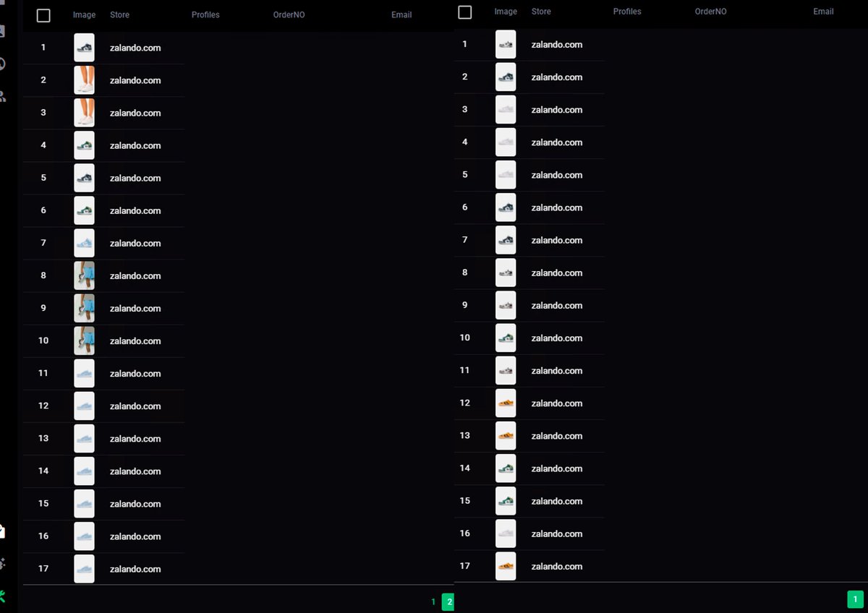Click the Email column header in the left table
The image size is (868, 613).
tap(401, 14)
